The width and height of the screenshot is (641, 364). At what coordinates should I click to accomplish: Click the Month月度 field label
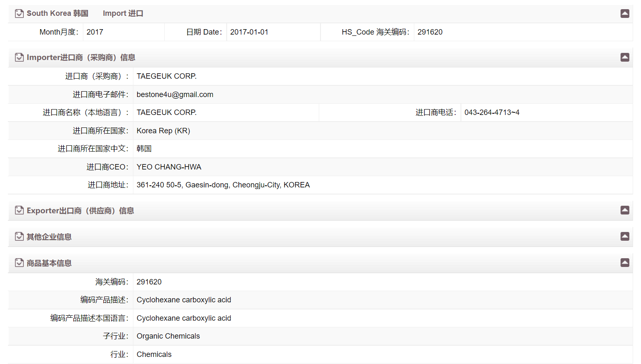(x=59, y=32)
